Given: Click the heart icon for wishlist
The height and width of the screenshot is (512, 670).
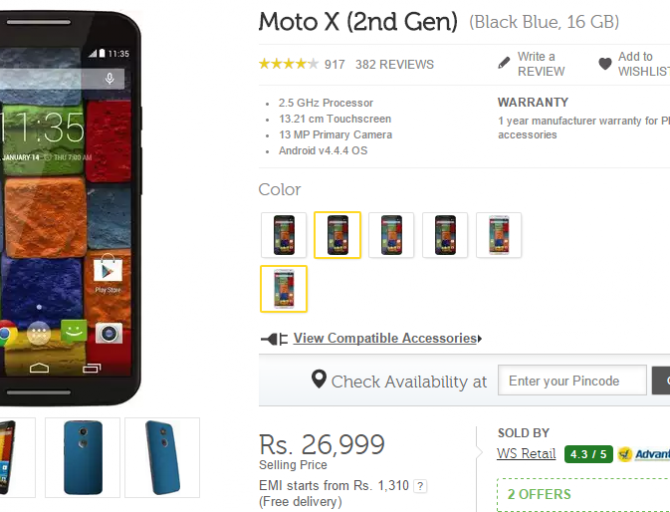Looking at the screenshot, I should tap(605, 64).
